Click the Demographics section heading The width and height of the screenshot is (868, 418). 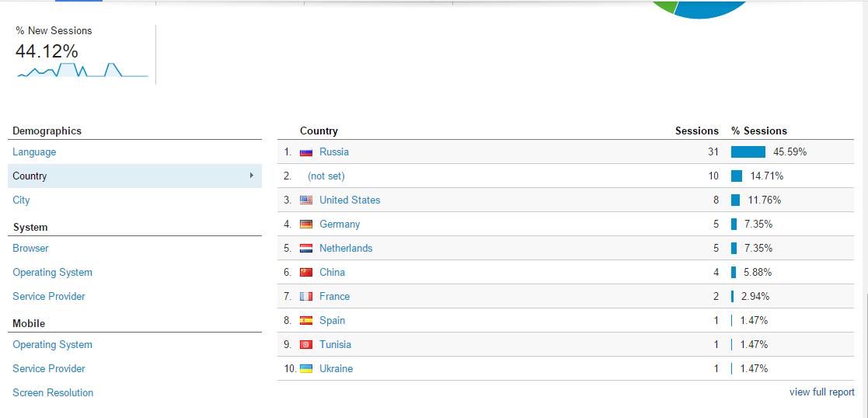click(x=47, y=131)
